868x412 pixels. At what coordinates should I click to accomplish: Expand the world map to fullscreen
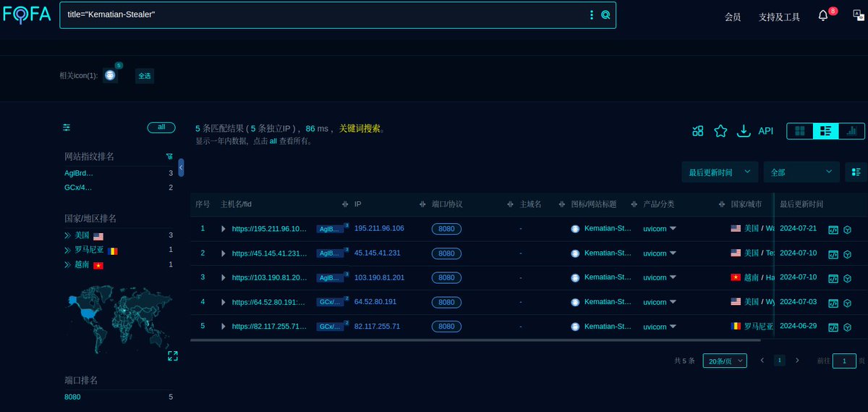[x=172, y=356]
